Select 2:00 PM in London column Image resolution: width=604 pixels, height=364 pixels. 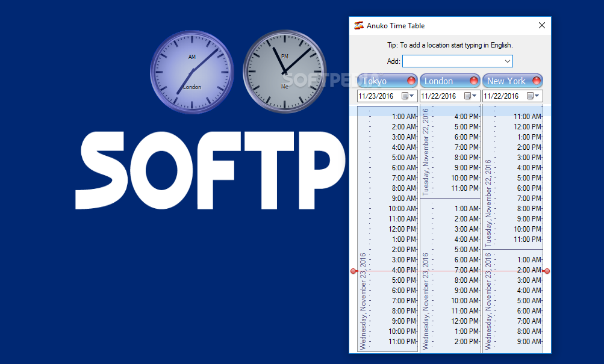tap(467, 342)
